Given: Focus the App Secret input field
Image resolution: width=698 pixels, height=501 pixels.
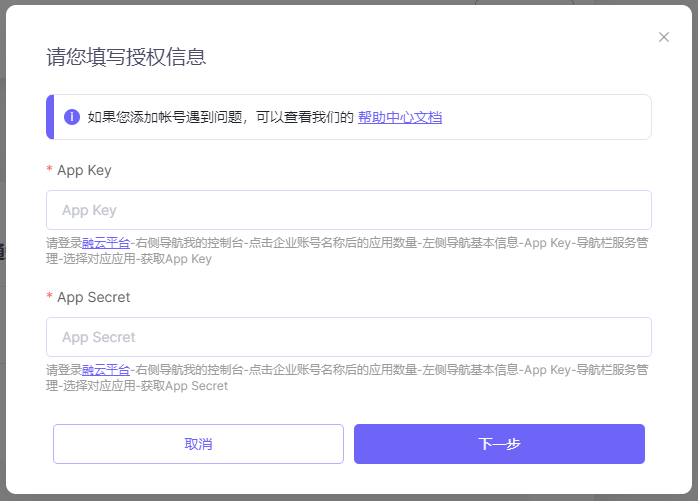Looking at the screenshot, I should pyautogui.click(x=349, y=337).
